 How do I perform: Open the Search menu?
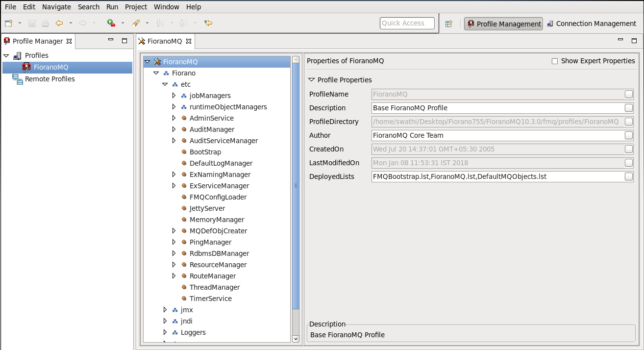(89, 7)
